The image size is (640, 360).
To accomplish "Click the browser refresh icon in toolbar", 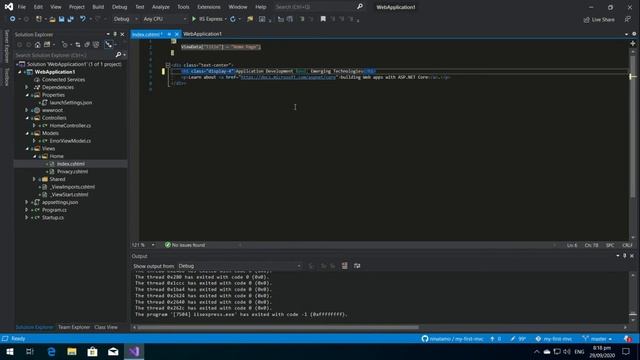I will (x=233, y=19).
